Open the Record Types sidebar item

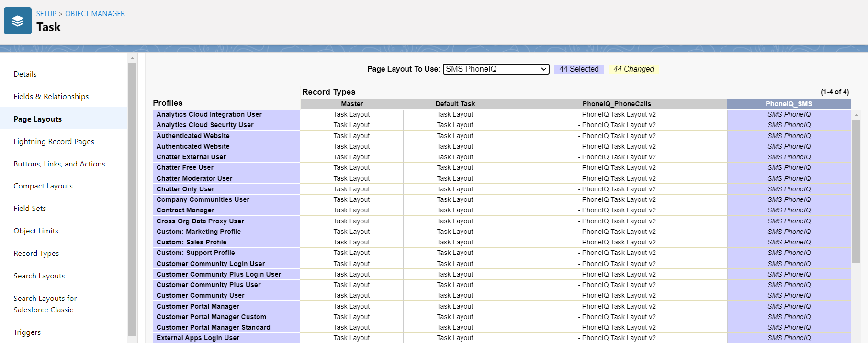click(x=36, y=254)
